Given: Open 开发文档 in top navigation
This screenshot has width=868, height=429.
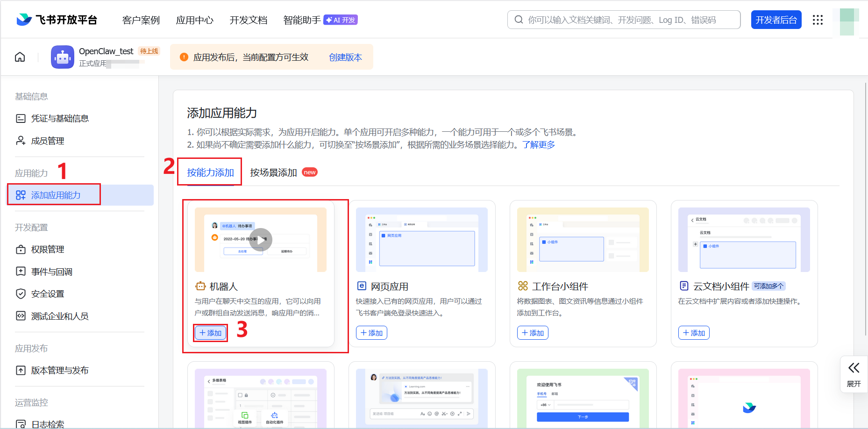Looking at the screenshot, I should [x=249, y=20].
